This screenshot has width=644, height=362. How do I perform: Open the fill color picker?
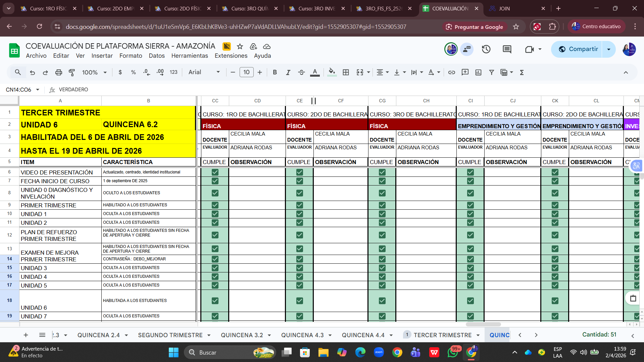pos(332,72)
